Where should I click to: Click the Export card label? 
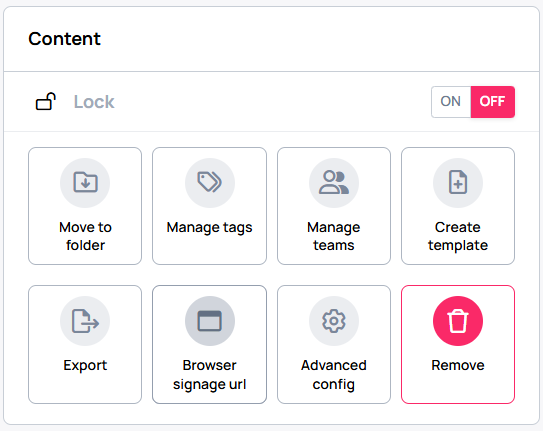(x=85, y=366)
